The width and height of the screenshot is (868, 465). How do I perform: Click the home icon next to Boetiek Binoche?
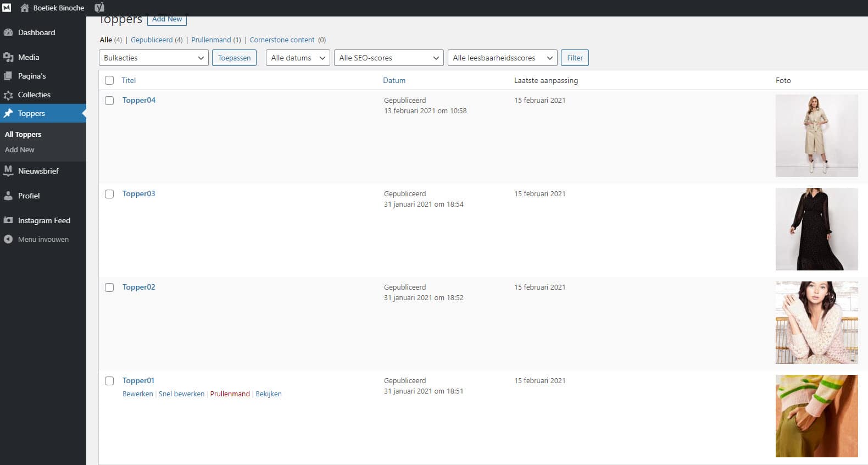(x=25, y=8)
